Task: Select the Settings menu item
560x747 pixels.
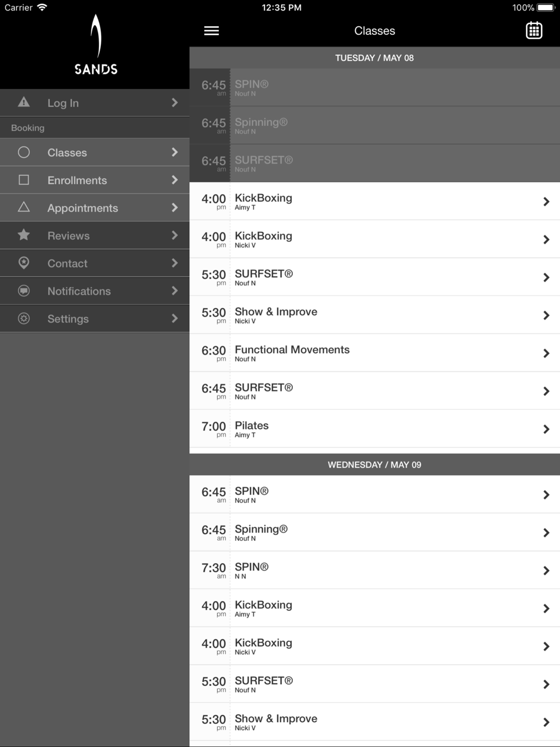Action: 68,319
